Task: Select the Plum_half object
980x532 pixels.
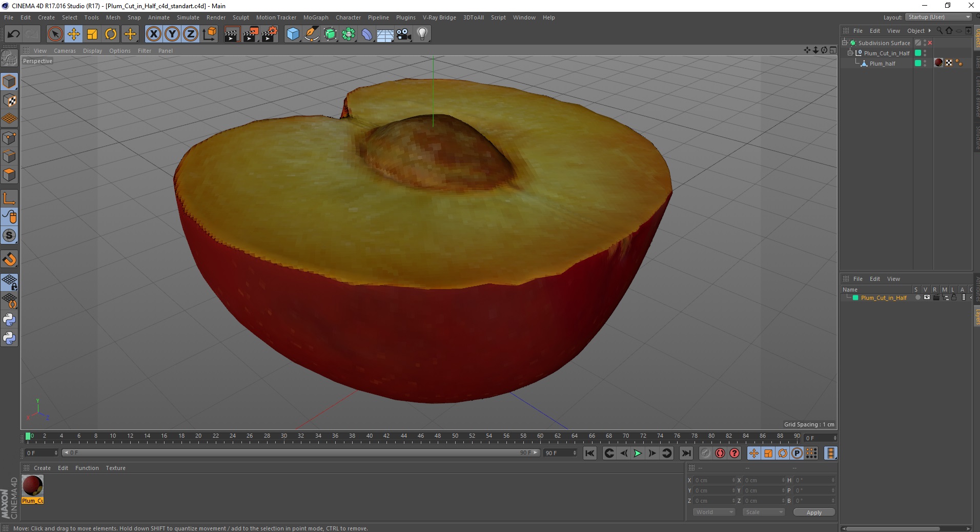Action: click(882, 64)
